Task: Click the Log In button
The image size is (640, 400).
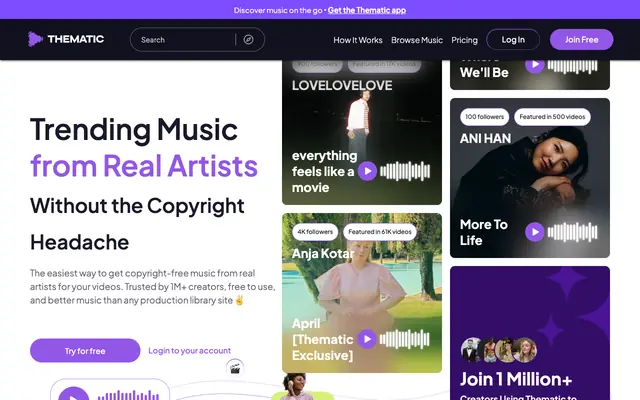Action: click(513, 40)
